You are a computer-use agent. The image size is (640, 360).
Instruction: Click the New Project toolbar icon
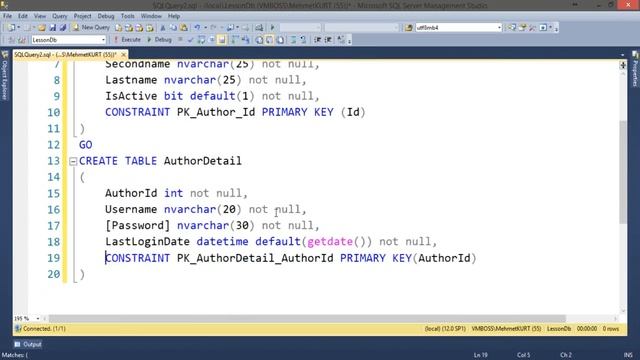click(x=11, y=28)
